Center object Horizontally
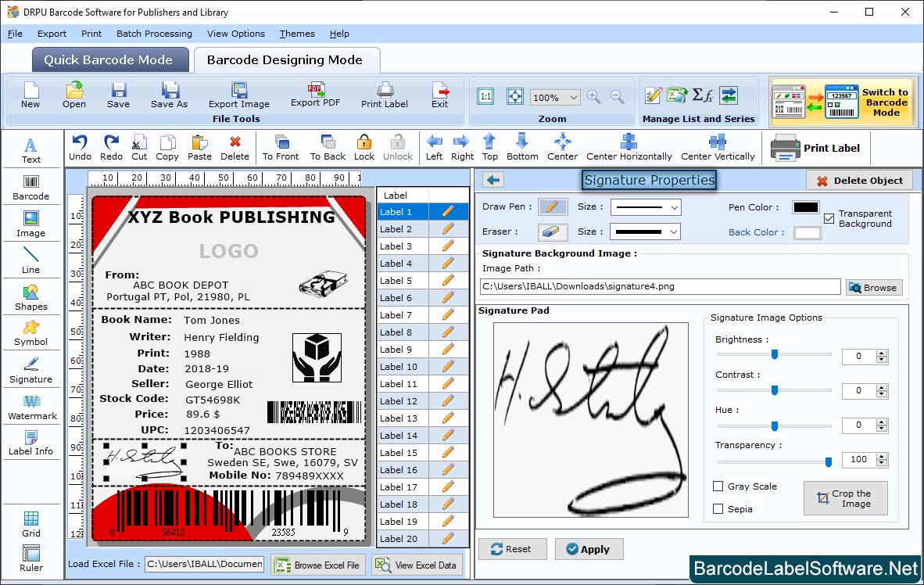The image size is (924, 585). click(x=629, y=148)
